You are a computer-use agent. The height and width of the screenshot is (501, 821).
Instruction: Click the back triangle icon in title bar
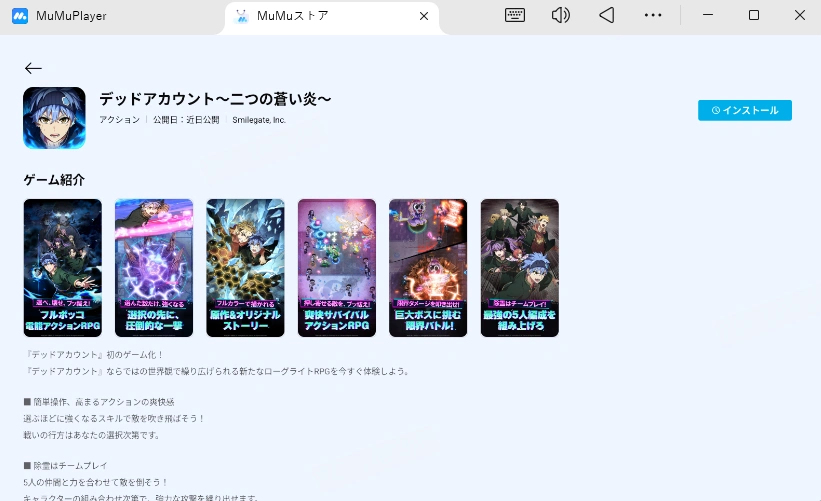point(606,15)
